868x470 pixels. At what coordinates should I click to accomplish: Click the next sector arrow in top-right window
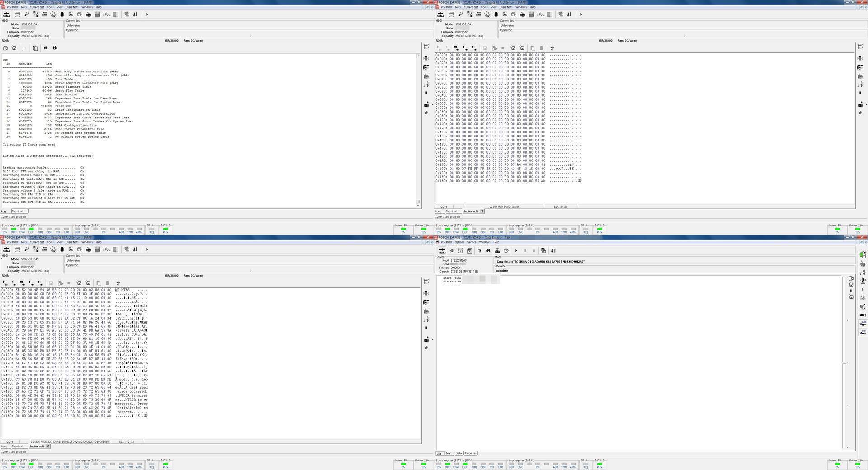pos(465,48)
